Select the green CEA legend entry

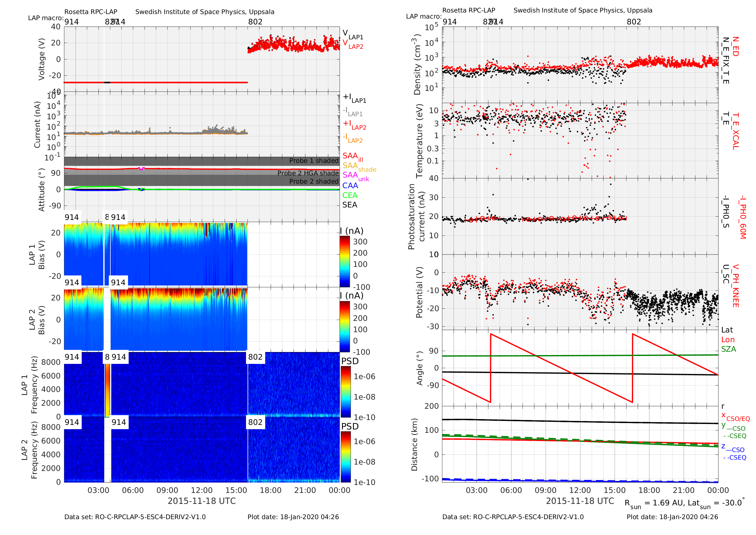[350, 195]
